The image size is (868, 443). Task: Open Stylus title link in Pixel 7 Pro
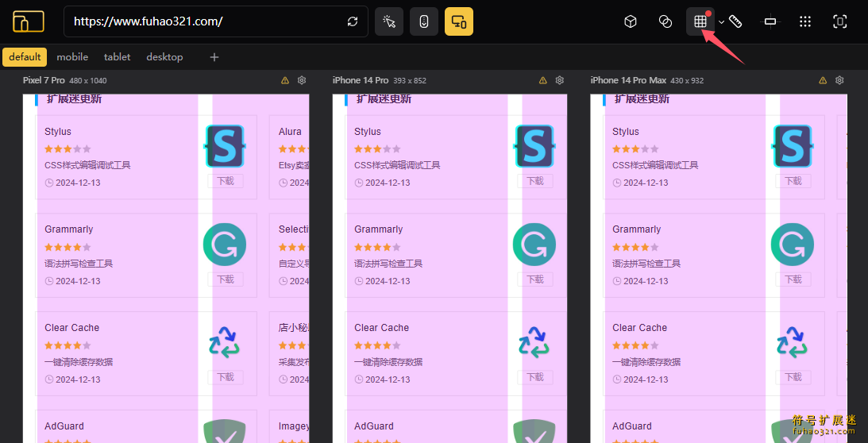[58, 132]
